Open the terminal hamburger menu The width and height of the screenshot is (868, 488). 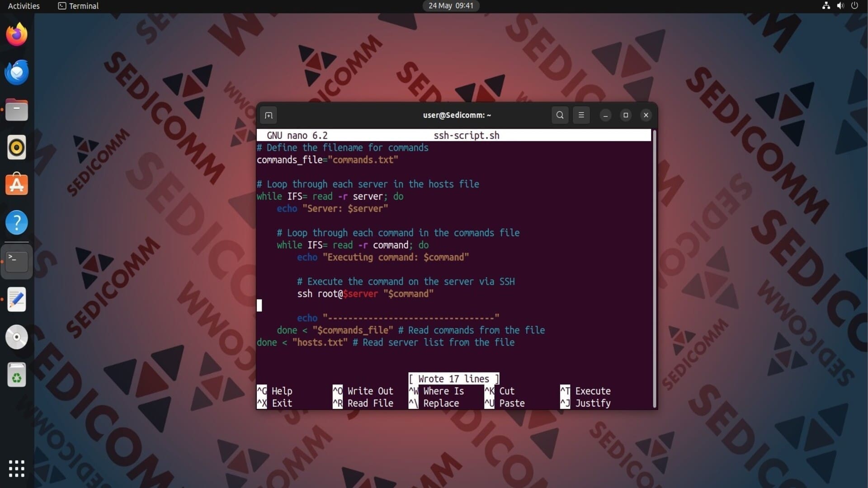click(581, 115)
